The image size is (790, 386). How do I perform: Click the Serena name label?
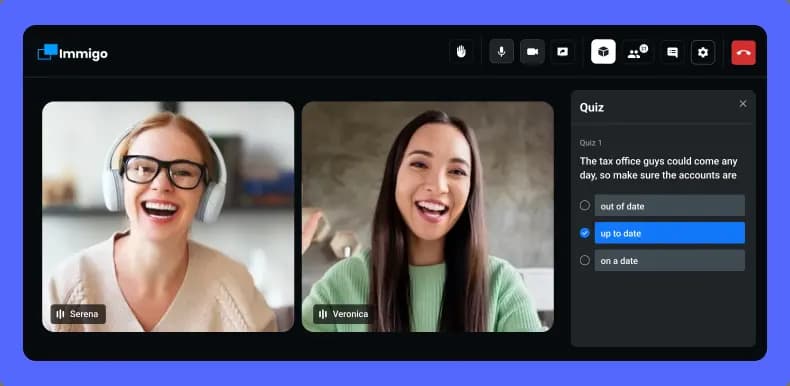pyautogui.click(x=84, y=314)
